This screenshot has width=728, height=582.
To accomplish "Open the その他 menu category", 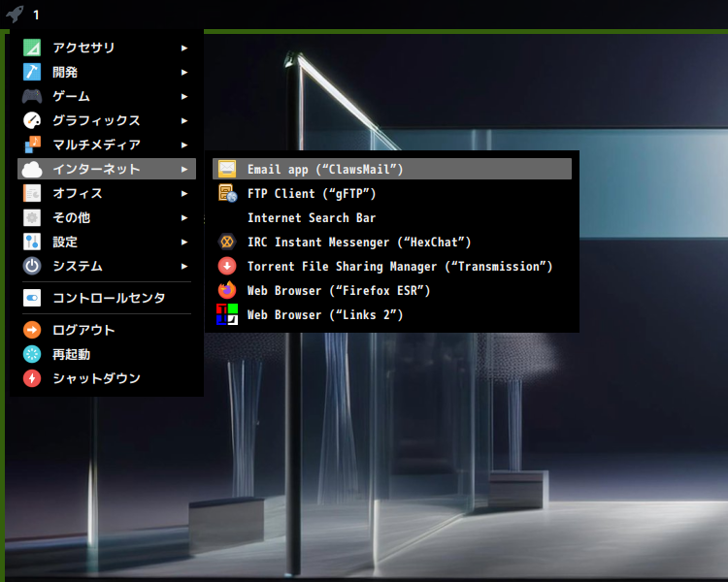I will (x=107, y=217).
